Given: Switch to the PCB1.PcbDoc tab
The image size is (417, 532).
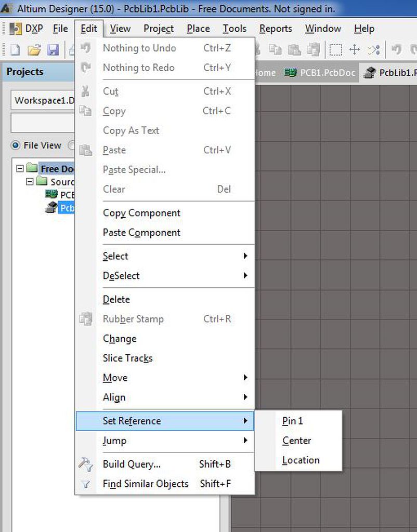Looking at the screenshot, I should pos(320,72).
